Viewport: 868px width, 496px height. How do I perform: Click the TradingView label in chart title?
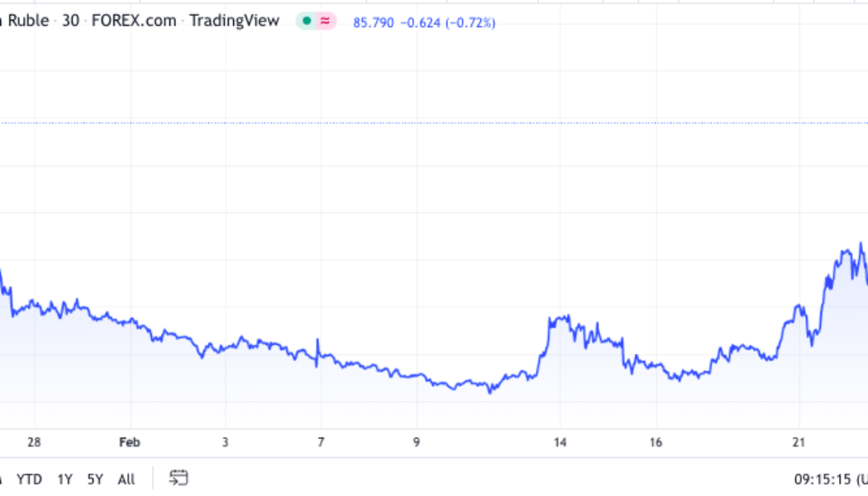pyautogui.click(x=235, y=21)
